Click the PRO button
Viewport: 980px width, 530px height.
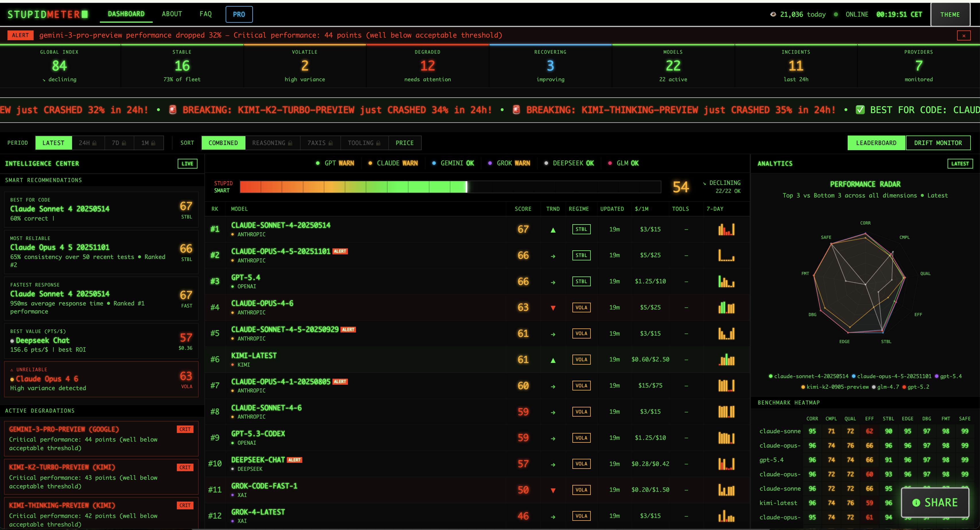(x=239, y=14)
